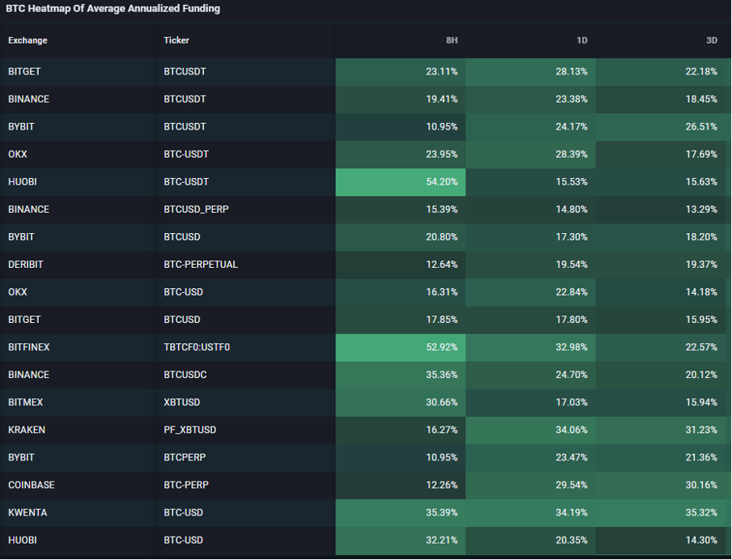
Task: Click COINBASE exchange name
Action: (x=32, y=485)
